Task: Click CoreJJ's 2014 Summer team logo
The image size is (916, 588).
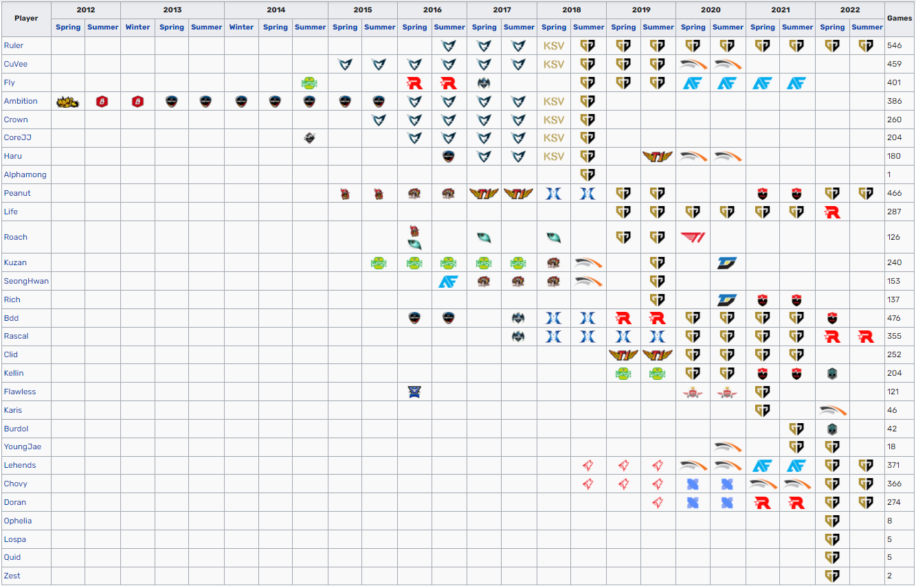Action: [310, 138]
